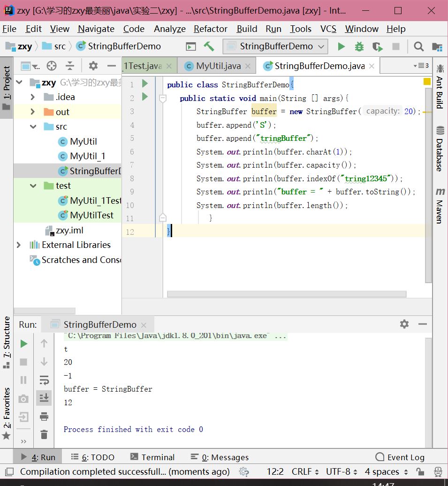
Task: Clear console with trash icon
Action: pos(44,434)
